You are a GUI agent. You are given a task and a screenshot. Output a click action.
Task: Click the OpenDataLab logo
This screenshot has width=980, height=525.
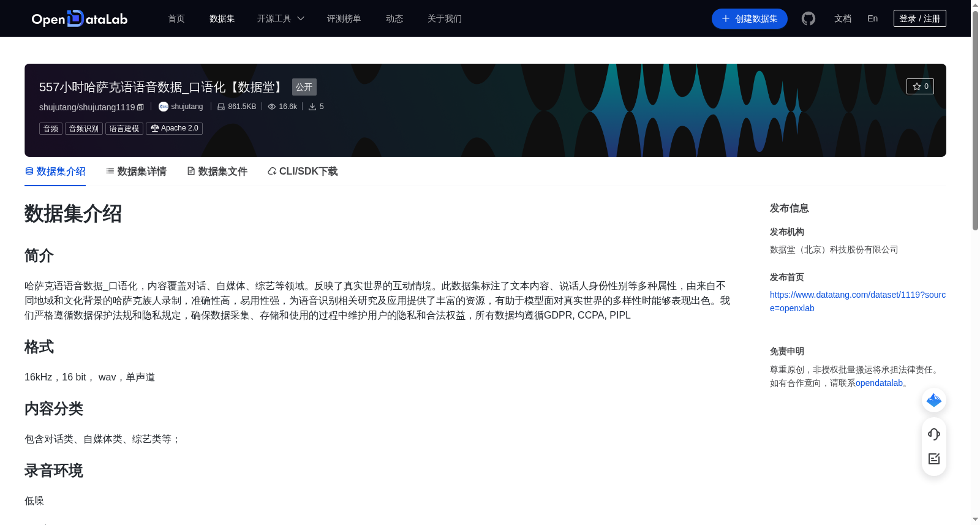click(x=80, y=18)
